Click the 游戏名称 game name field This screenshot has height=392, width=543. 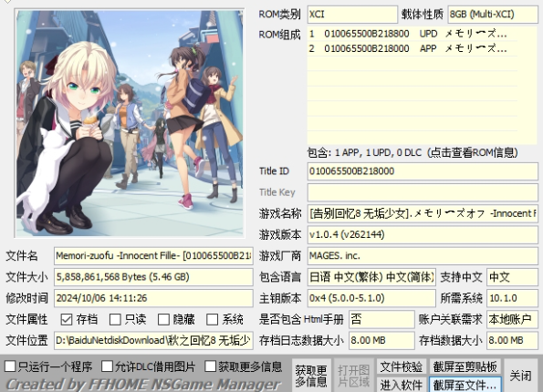point(423,213)
